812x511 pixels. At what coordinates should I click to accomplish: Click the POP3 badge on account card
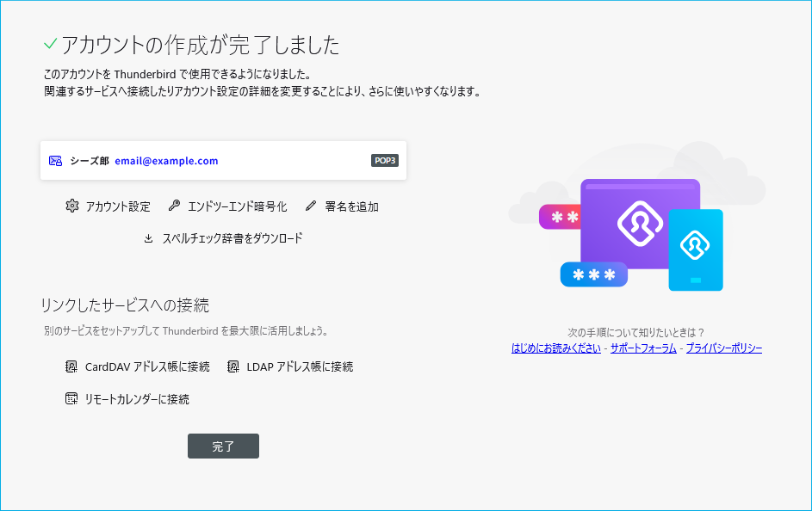pyautogui.click(x=385, y=161)
